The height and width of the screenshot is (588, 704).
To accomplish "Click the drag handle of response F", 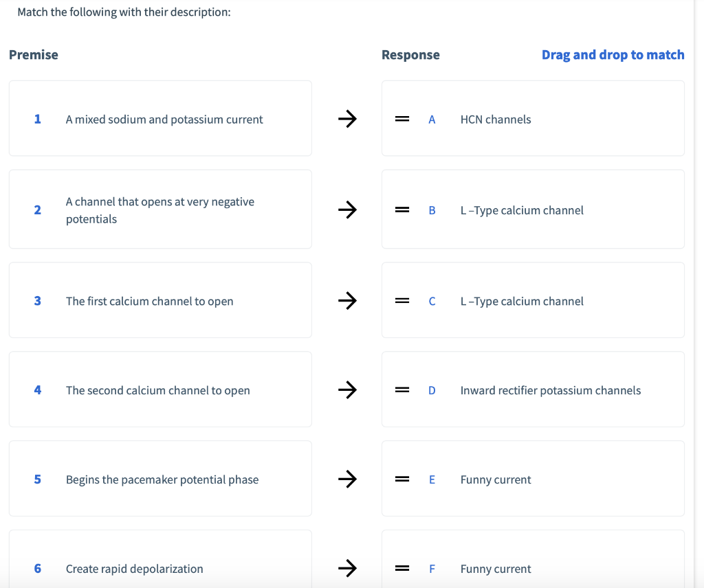I will [x=402, y=569].
